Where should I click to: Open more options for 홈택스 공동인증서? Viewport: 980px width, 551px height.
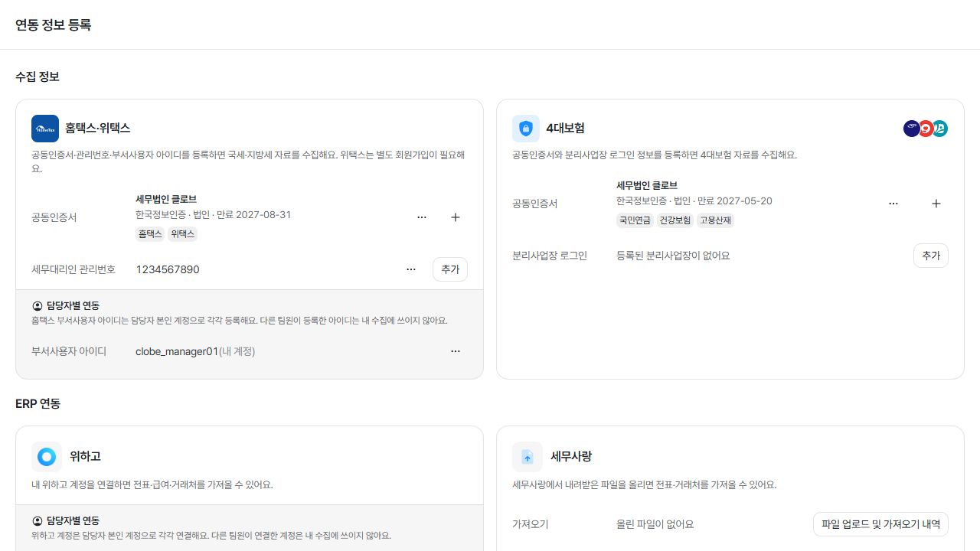click(422, 217)
